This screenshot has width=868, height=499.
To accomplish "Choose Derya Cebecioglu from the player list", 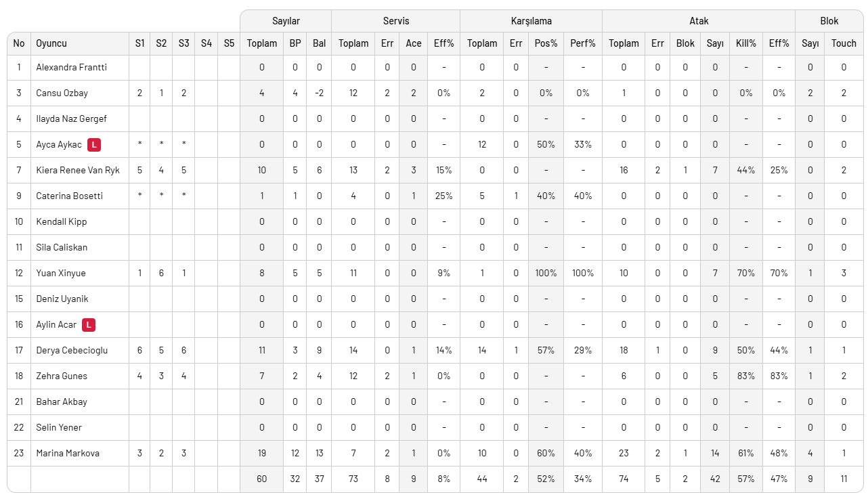I will 72,350.
